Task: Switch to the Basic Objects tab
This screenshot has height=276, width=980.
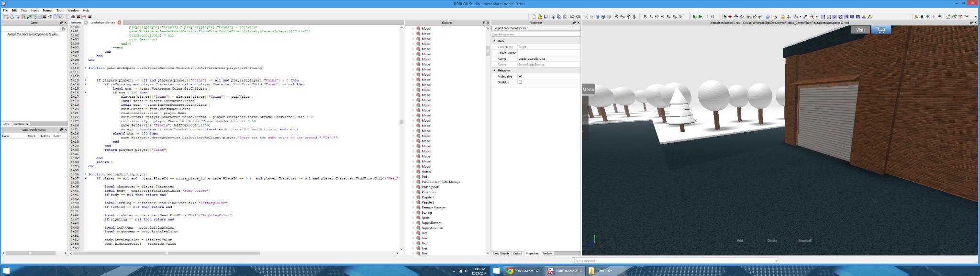Action: (501, 253)
